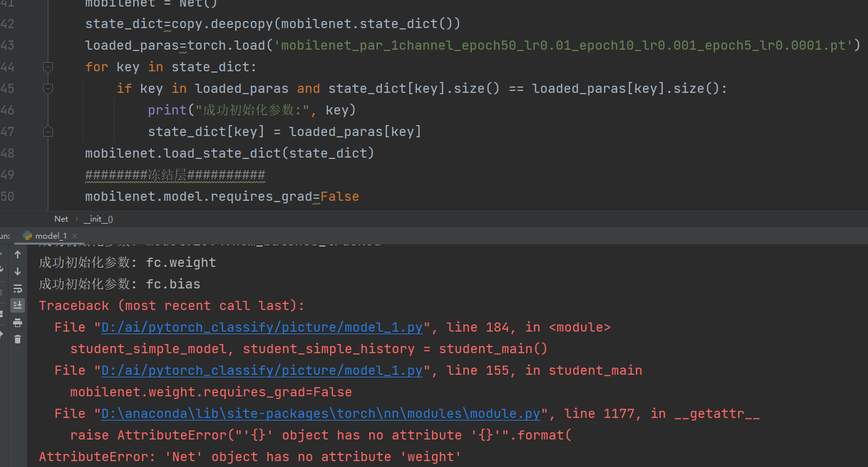Image resolution: width=868 pixels, height=467 pixels.
Task: Click the Up the Stack Trace arrow
Action: pos(18,254)
